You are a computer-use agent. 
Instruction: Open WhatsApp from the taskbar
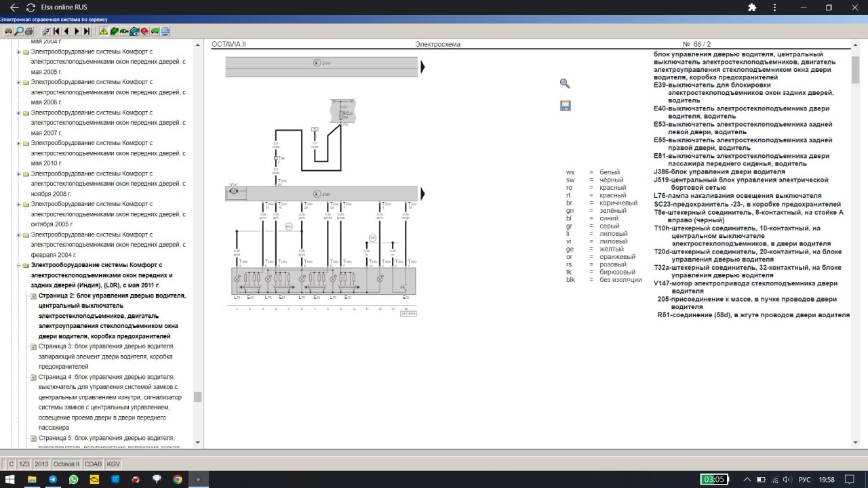73,479
